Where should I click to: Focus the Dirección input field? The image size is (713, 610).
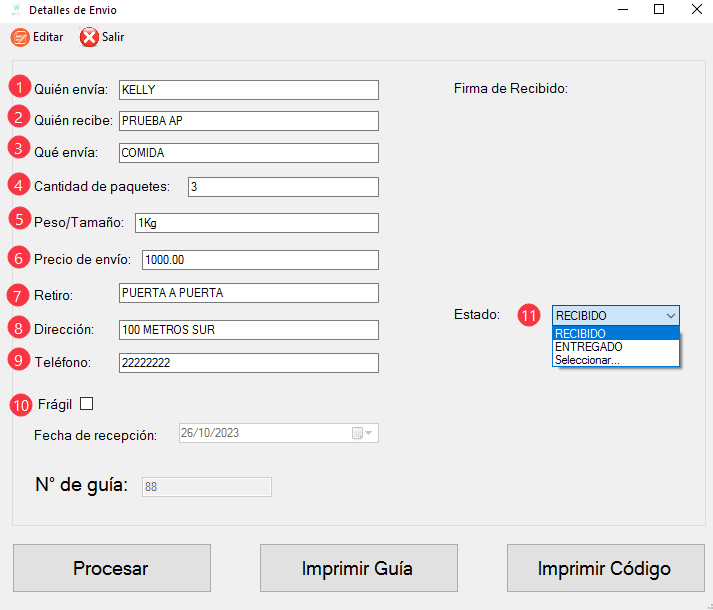[x=249, y=330]
